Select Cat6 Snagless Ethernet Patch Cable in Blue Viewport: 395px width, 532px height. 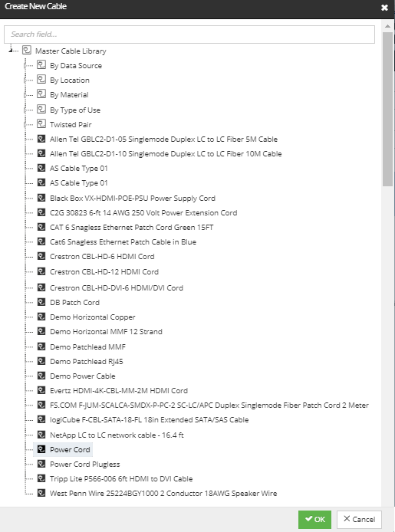[x=123, y=242]
